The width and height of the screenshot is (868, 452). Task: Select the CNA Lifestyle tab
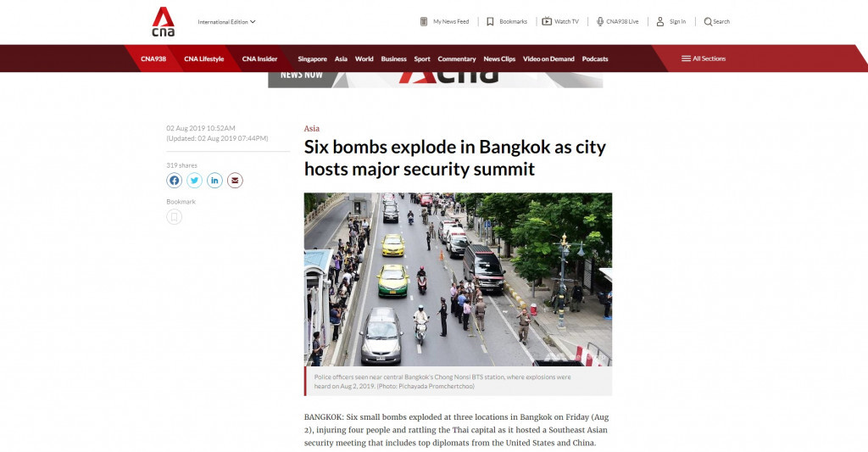pos(203,59)
